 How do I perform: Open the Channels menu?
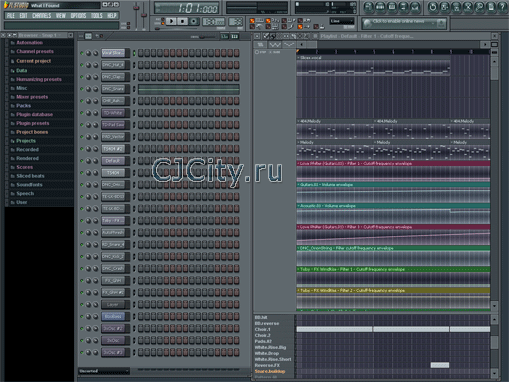(x=42, y=16)
